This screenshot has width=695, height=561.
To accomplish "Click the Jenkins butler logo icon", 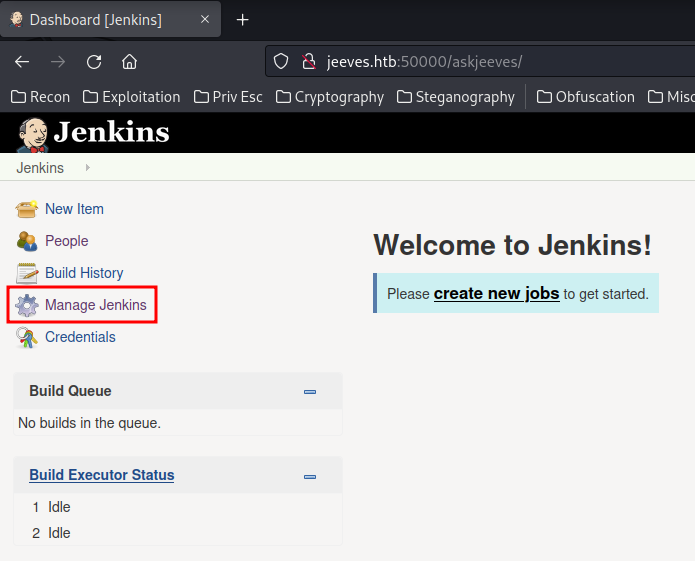I will [33, 134].
